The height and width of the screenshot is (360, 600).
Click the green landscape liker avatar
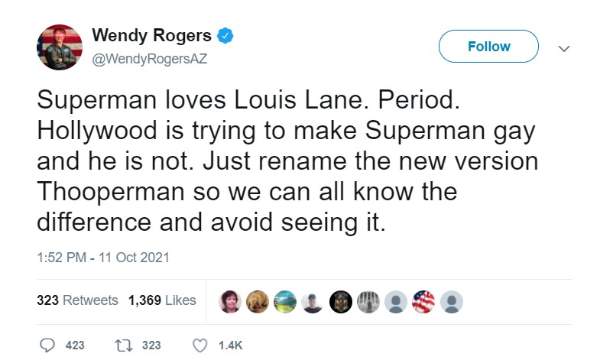tap(285, 301)
